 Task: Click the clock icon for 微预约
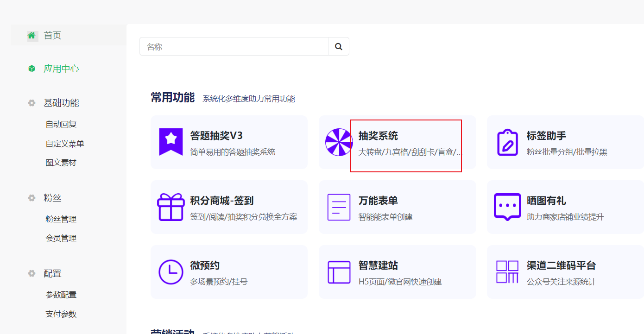pos(171,271)
